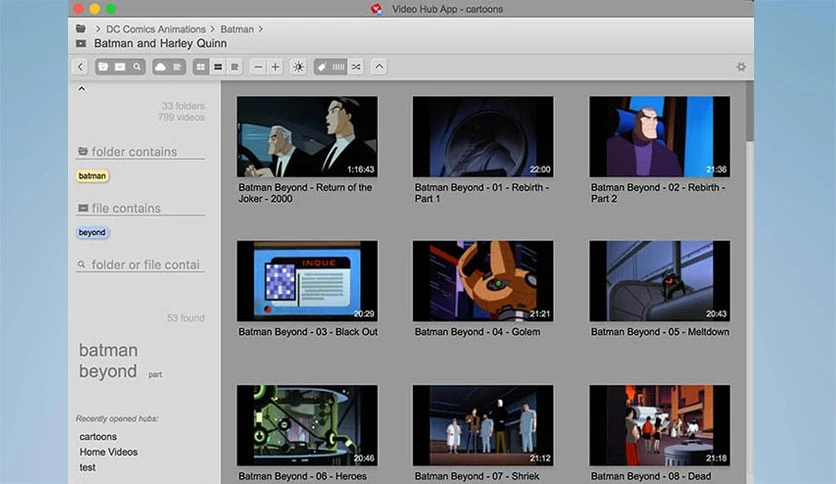Decrease thumbnail size with minus button
Screen dimensions: 836x484
pyautogui.click(x=258, y=67)
